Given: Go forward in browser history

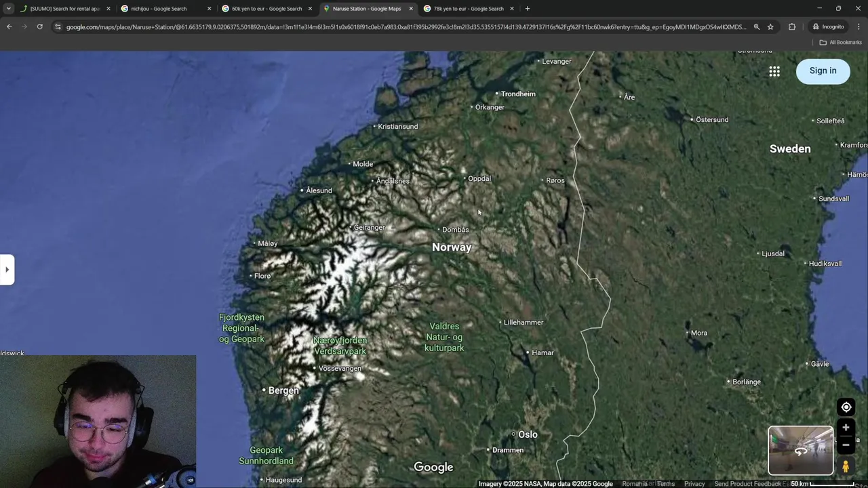Looking at the screenshot, I should (24, 27).
